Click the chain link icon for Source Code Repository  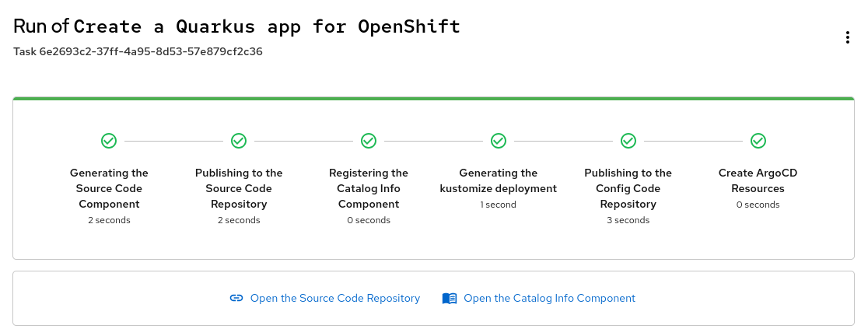pos(236,299)
